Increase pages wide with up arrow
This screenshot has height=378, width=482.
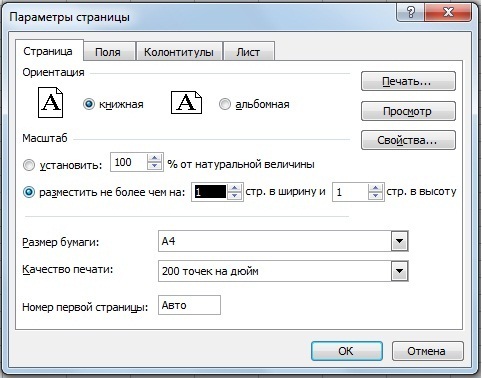click(235, 188)
